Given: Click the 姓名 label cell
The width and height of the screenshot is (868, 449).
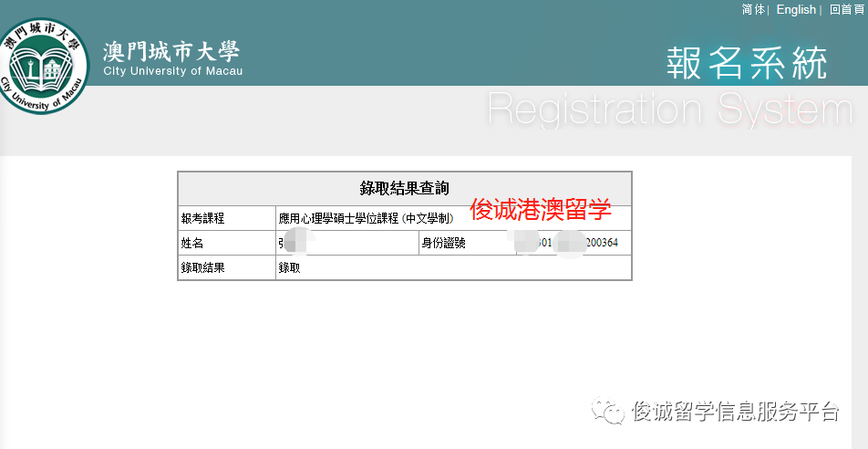Looking at the screenshot, I should [x=227, y=243].
